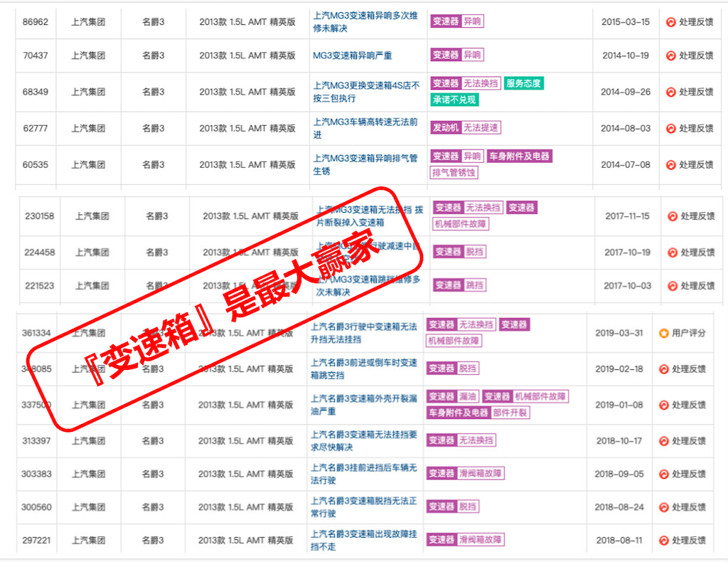Image resolution: width=728 pixels, height=562 pixels.
Task: Select the 滑阀箱故障 tag in row 303383
Action: pyautogui.click(x=480, y=474)
